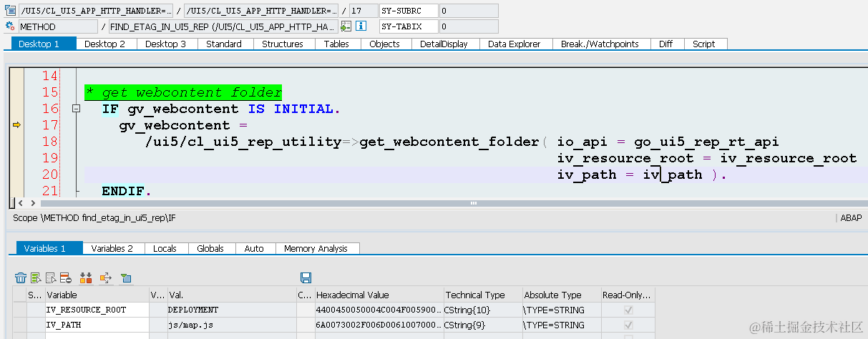
Task: Click the navigate-to-source icon beside method name
Action: 346,26
